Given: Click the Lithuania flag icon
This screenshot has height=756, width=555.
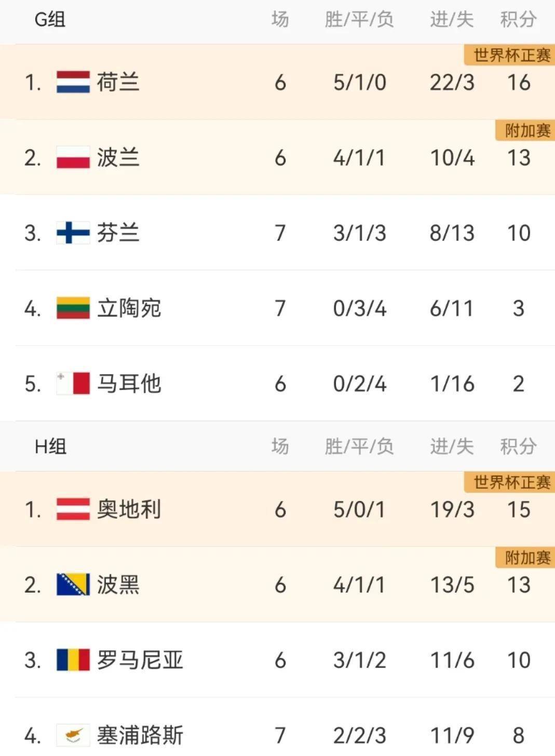Looking at the screenshot, I should [x=73, y=308].
